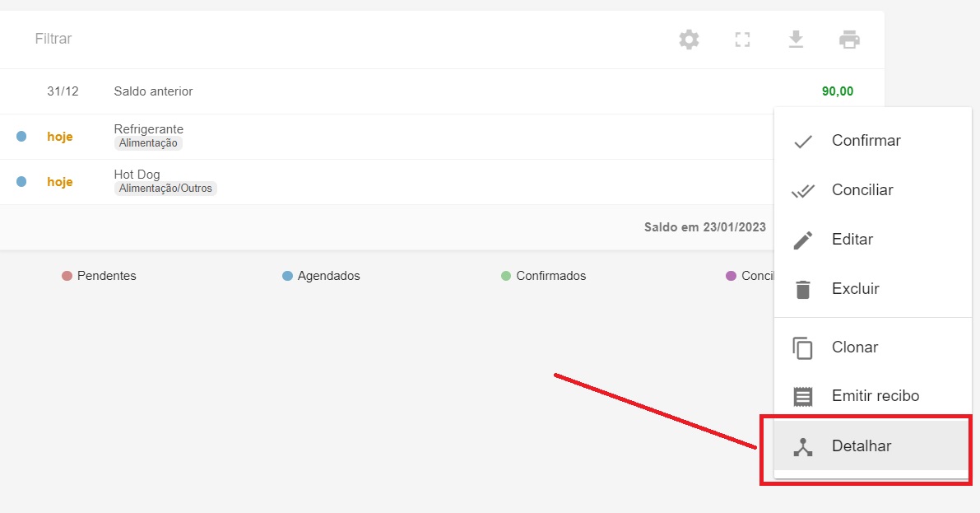
Task: Open the Saldo anterior row
Action: click(153, 91)
